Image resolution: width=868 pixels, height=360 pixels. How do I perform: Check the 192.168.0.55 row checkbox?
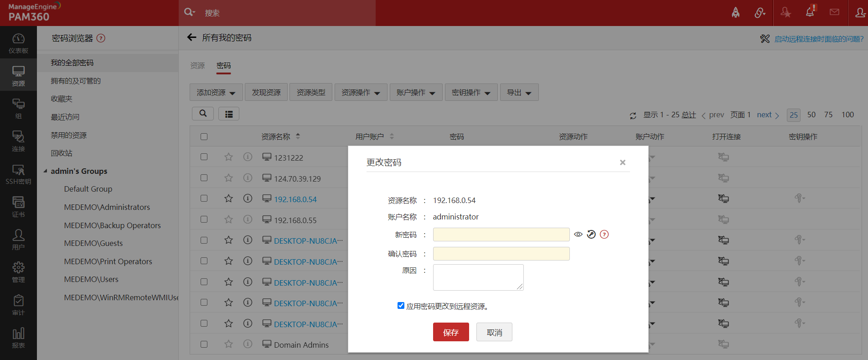(x=204, y=219)
